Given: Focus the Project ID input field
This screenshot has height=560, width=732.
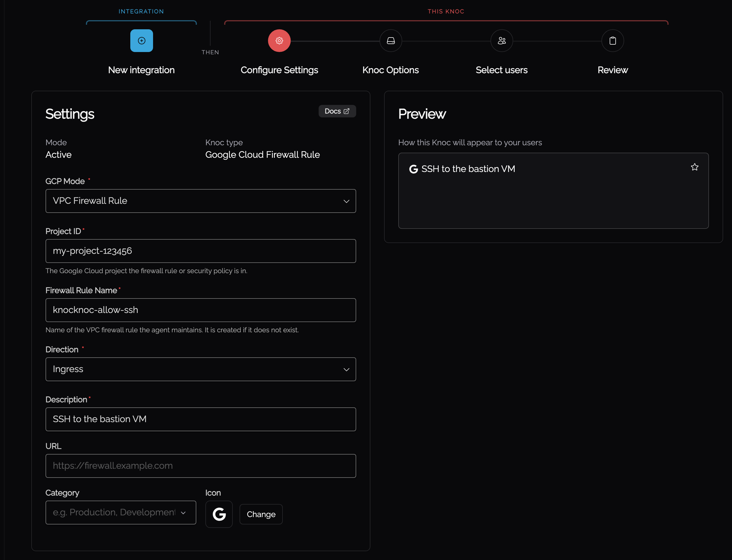Looking at the screenshot, I should point(201,251).
